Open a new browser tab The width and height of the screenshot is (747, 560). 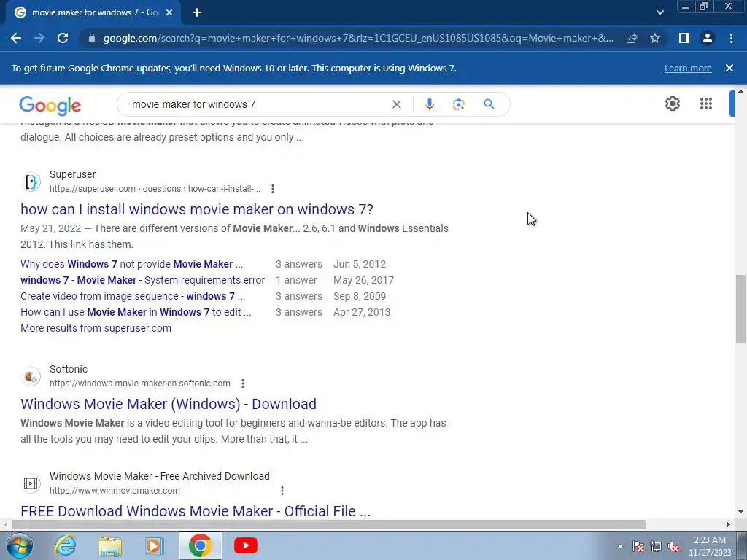click(x=197, y=13)
